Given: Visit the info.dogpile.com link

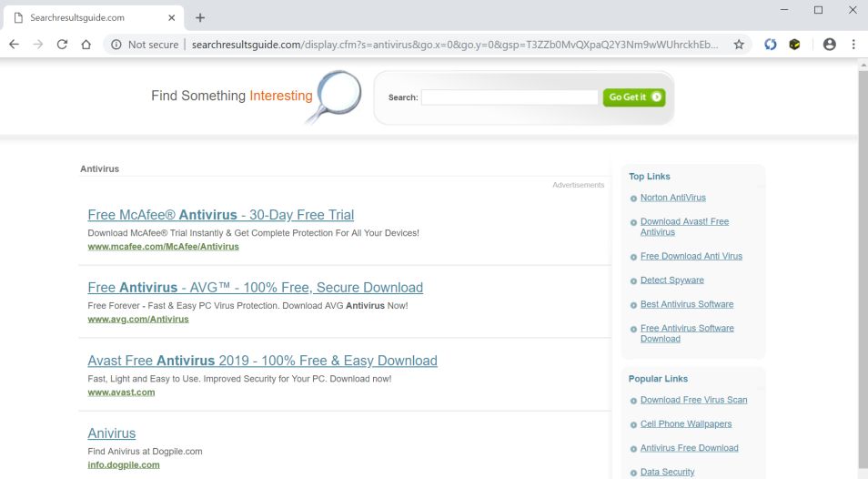Looking at the screenshot, I should [x=124, y=465].
